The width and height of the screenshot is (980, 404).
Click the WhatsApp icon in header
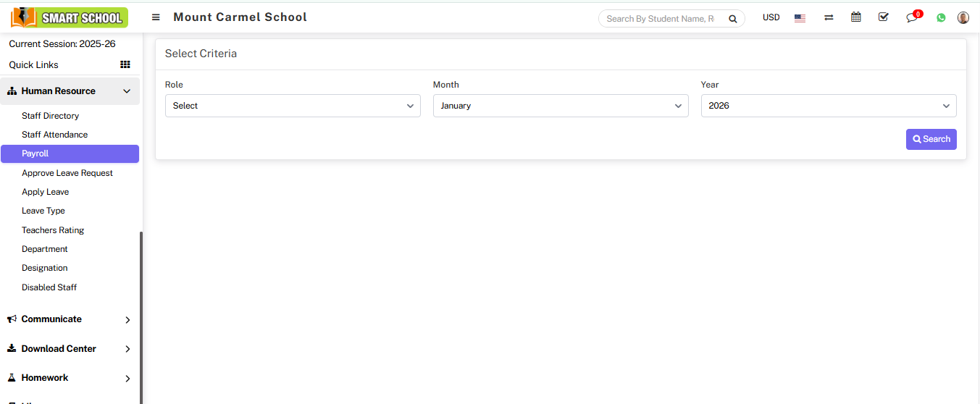941,18
